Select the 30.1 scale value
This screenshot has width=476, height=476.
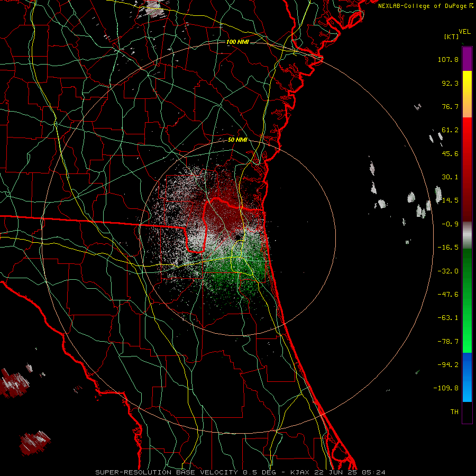[450, 177]
